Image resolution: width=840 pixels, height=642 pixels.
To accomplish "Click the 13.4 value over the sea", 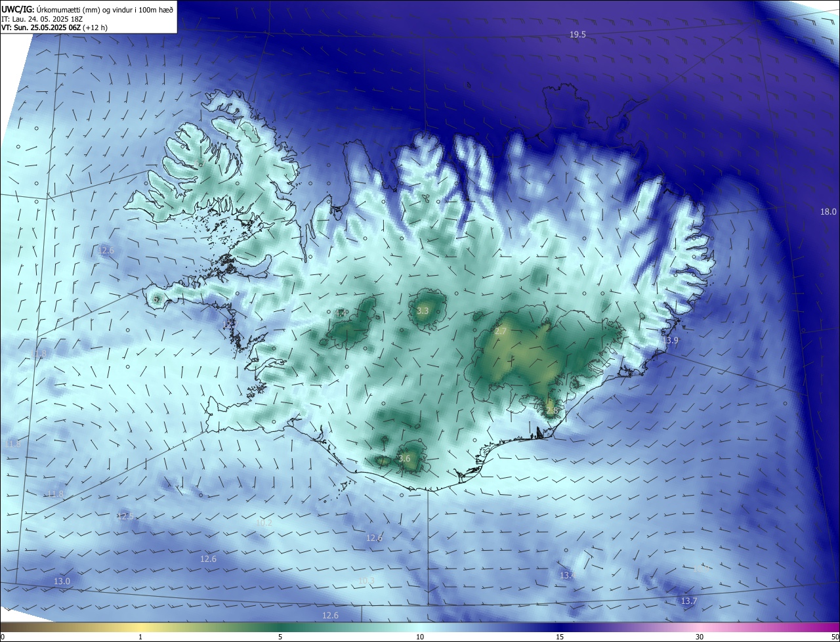I will (x=568, y=576).
